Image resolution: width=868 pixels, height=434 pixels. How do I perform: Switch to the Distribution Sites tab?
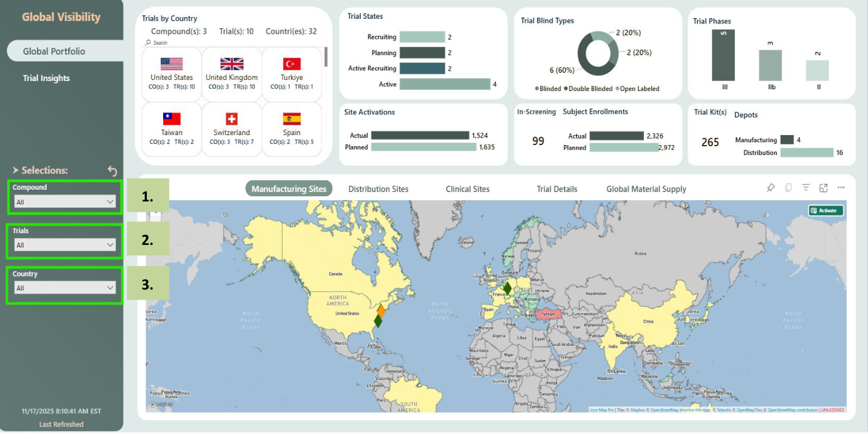[x=378, y=189]
